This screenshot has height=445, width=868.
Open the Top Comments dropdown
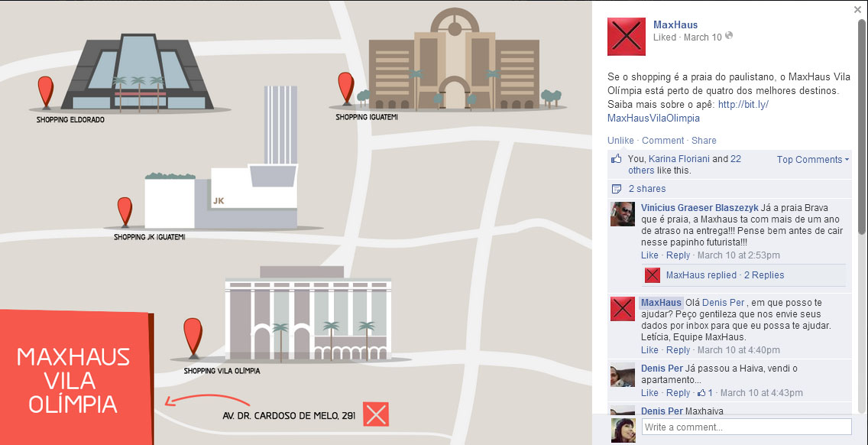tap(812, 160)
